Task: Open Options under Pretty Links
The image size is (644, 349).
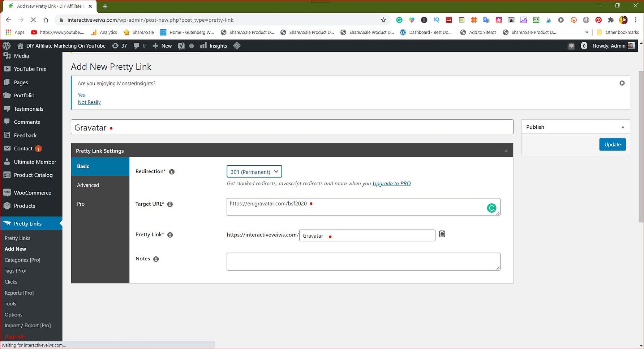Action: tap(13, 315)
